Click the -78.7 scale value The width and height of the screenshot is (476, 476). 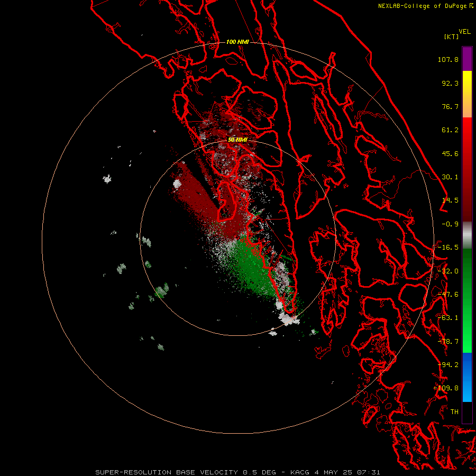click(448, 342)
